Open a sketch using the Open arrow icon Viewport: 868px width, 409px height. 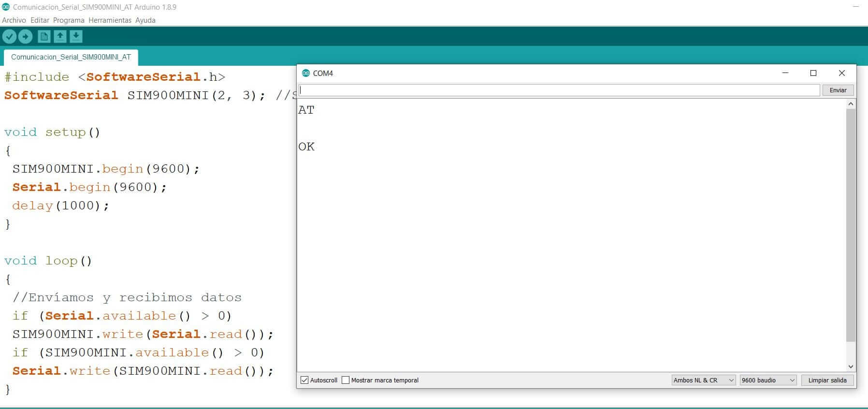pyautogui.click(x=60, y=36)
